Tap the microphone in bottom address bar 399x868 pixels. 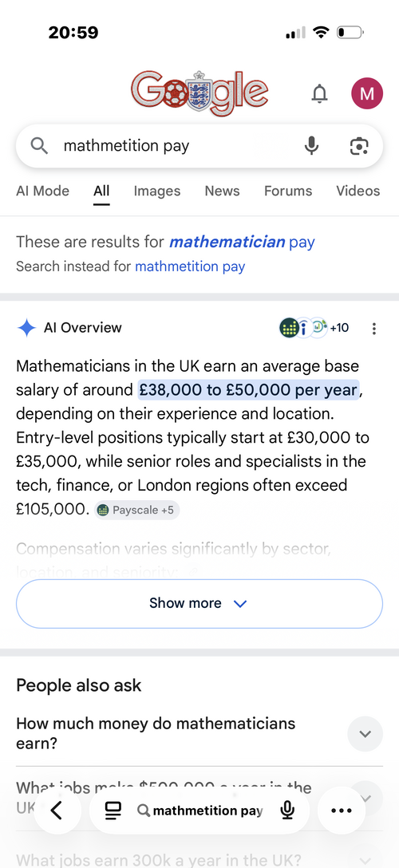[x=286, y=811]
